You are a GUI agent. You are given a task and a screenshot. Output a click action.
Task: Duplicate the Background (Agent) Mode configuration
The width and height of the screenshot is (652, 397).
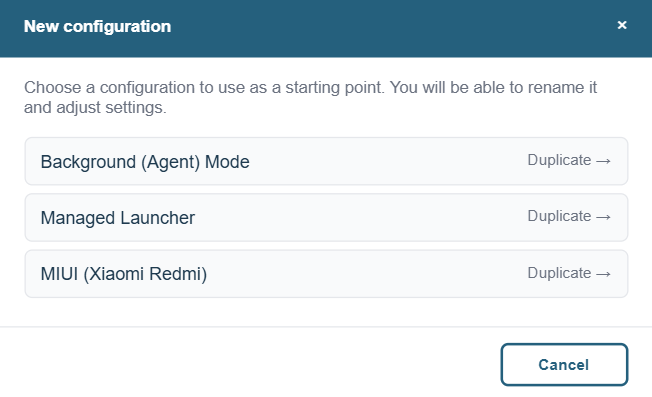pyautogui.click(x=568, y=160)
